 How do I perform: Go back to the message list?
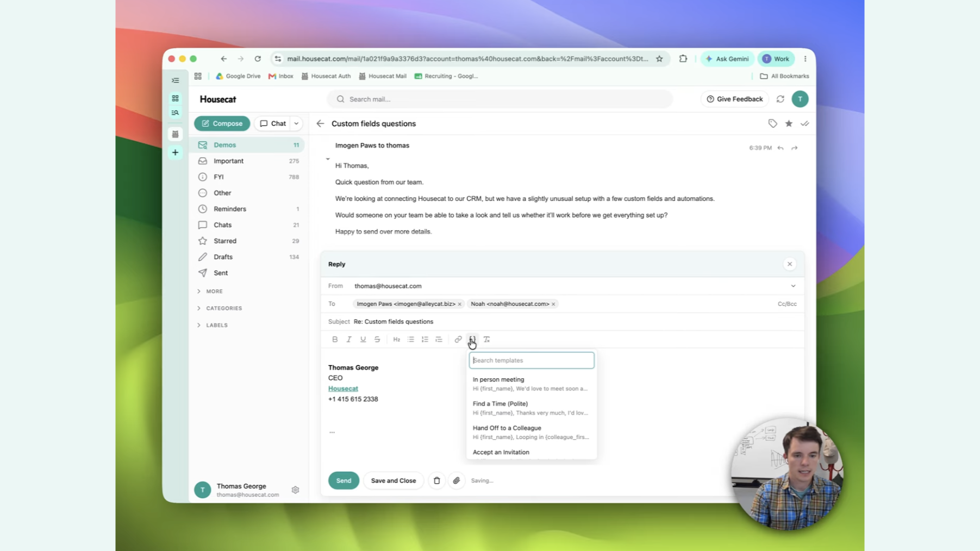[320, 123]
